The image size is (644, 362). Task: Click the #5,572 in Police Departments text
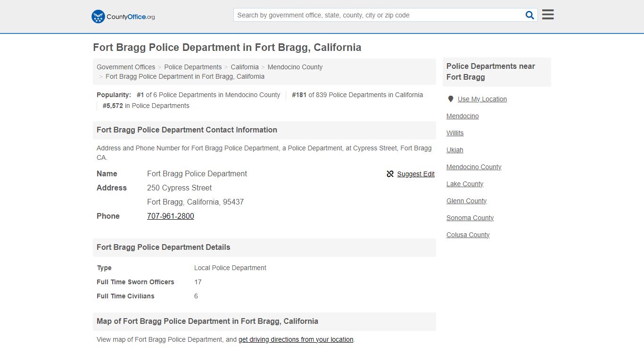click(x=146, y=106)
